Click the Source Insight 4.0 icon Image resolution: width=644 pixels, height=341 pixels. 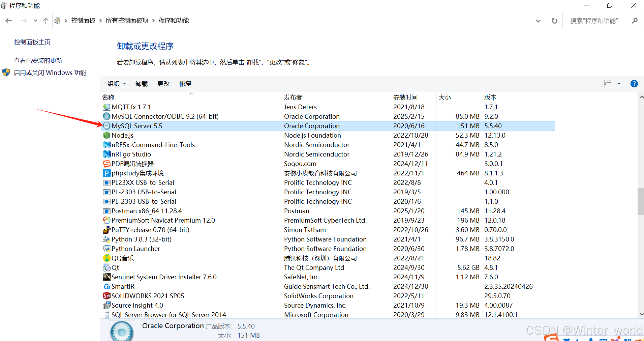pos(106,305)
